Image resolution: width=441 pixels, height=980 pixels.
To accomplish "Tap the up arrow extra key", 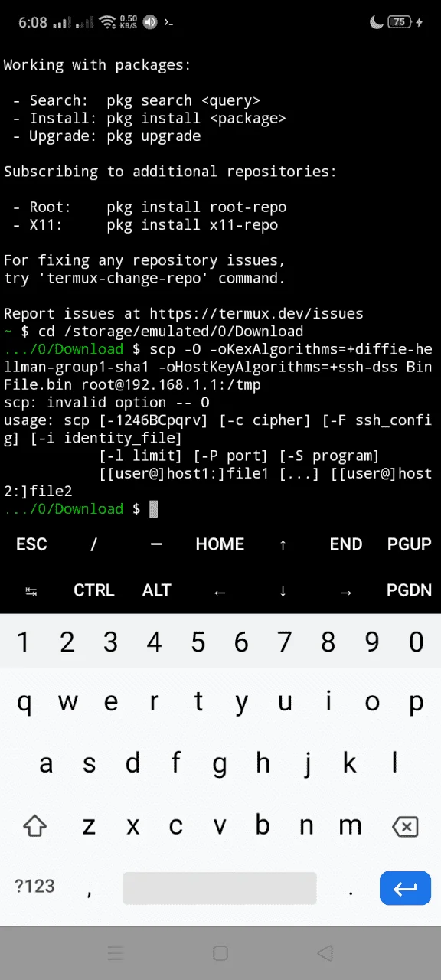I will click(283, 544).
